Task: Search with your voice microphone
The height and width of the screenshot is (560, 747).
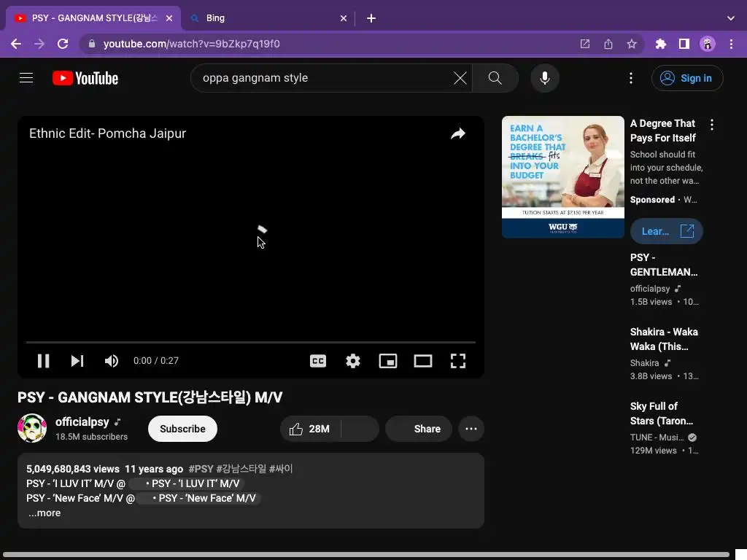Action: (544, 77)
